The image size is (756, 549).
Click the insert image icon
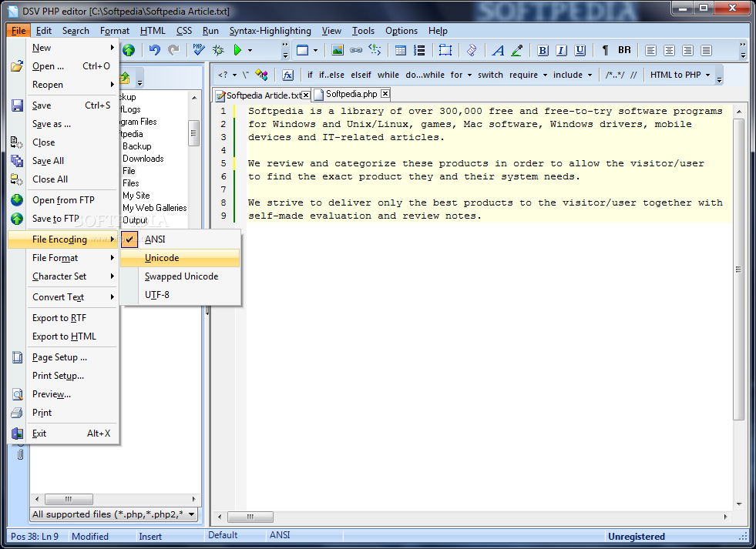338,50
